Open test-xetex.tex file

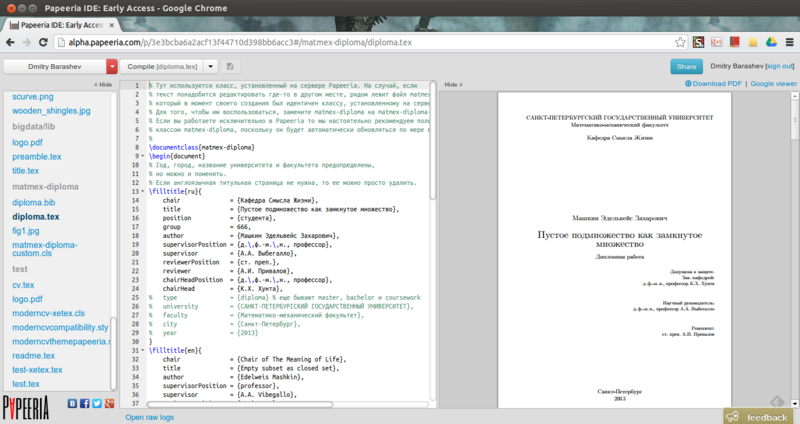pyautogui.click(x=37, y=370)
